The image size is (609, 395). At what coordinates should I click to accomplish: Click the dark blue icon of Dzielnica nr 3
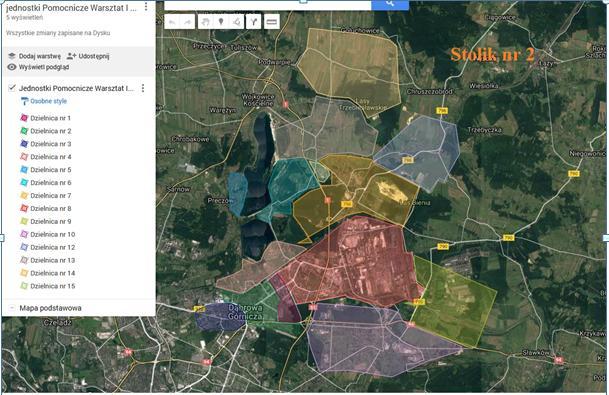click(x=24, y=144)
